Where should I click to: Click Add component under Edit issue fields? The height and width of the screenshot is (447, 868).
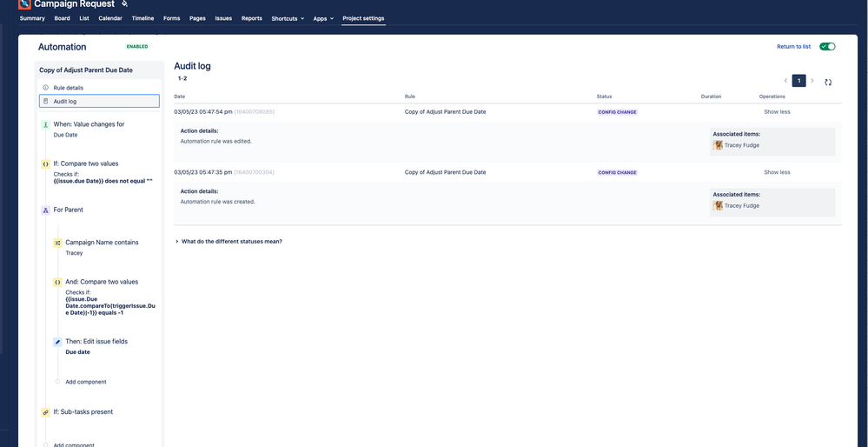coord(86,382)
